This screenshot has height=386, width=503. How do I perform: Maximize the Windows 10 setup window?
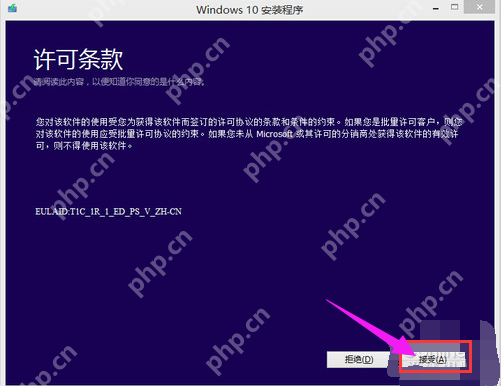(454, 7)
